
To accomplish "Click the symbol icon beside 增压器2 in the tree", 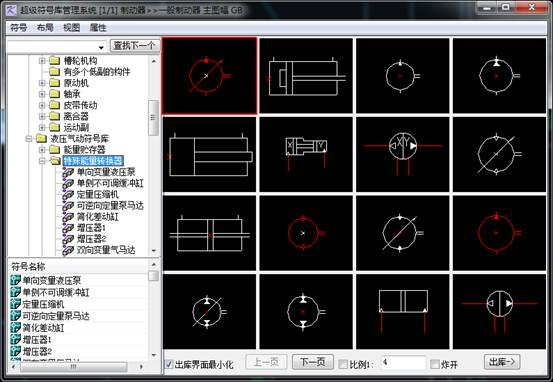I will (68, 239).
